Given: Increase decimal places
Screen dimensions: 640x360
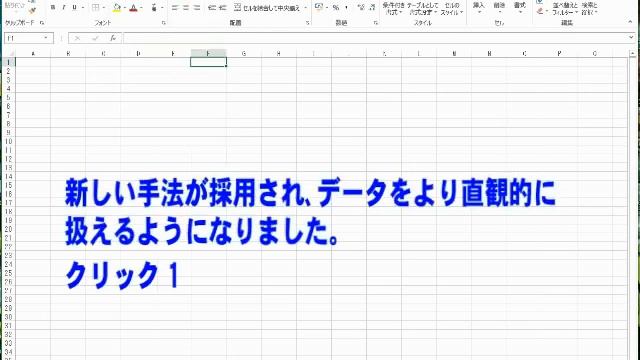Looking at the screenshot, I should point(361,7).
